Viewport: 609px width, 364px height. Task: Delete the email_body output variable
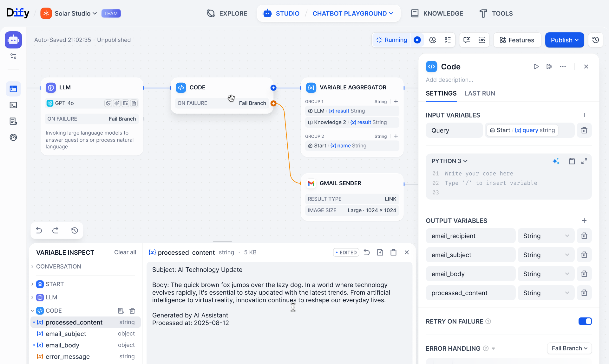[x=584, y=274]
